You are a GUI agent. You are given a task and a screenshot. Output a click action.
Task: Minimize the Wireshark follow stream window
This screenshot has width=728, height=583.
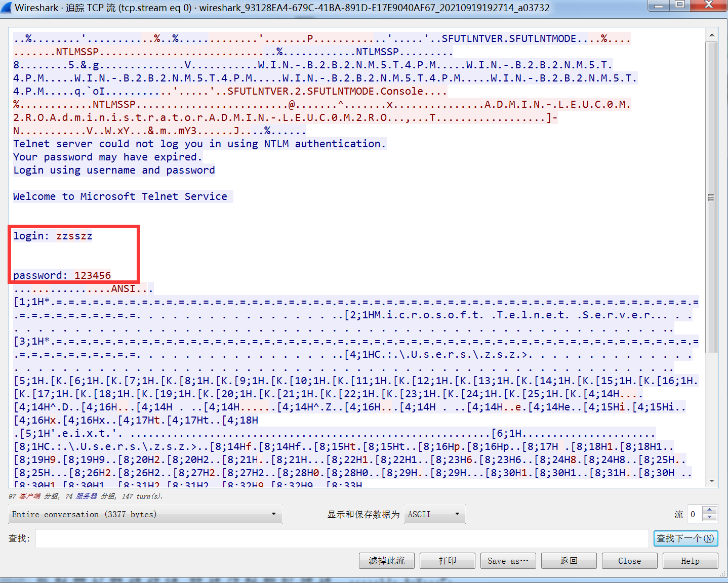point(659,6)
